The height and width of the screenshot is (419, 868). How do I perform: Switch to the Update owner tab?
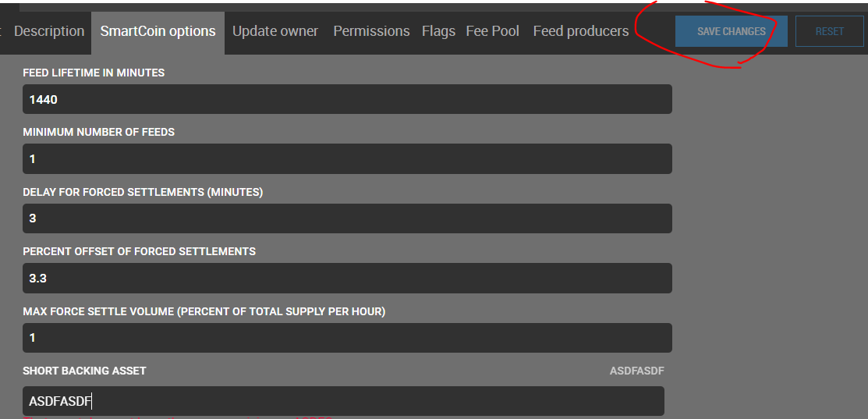coord(275,31)
